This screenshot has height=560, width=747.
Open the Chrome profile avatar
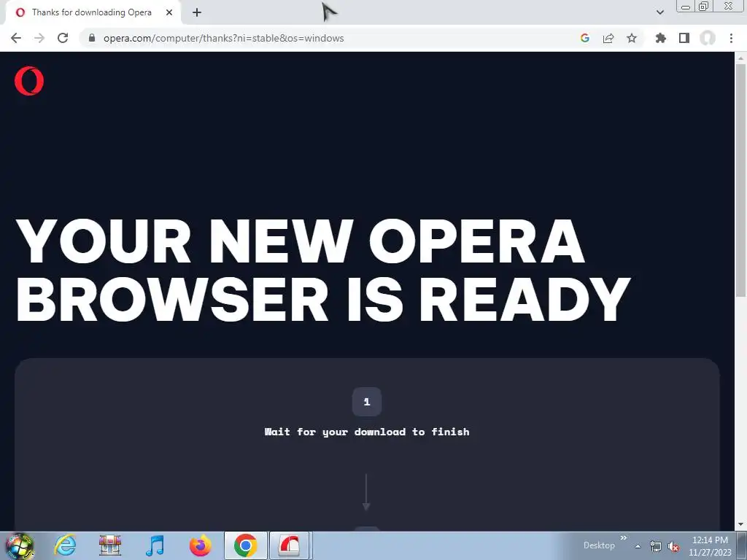(708, 38)
